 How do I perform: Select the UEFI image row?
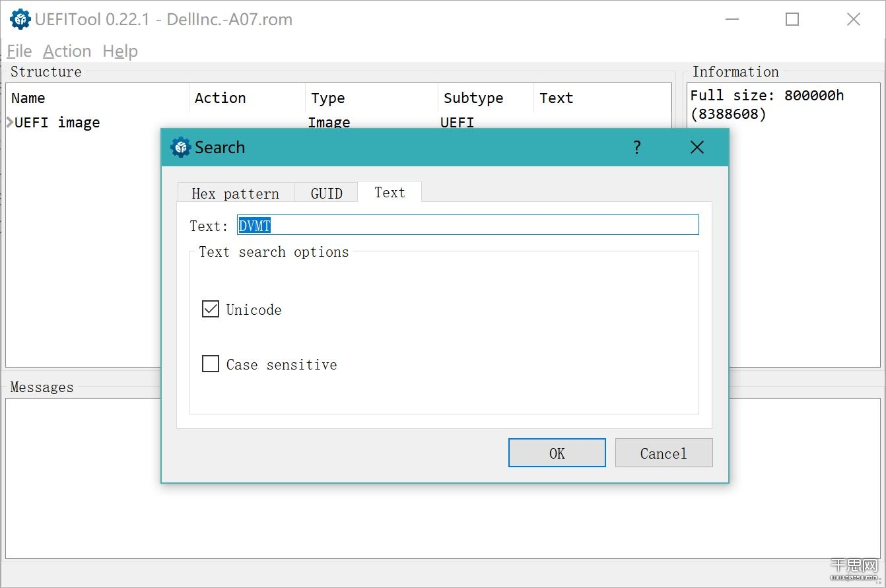pos(338,122)
